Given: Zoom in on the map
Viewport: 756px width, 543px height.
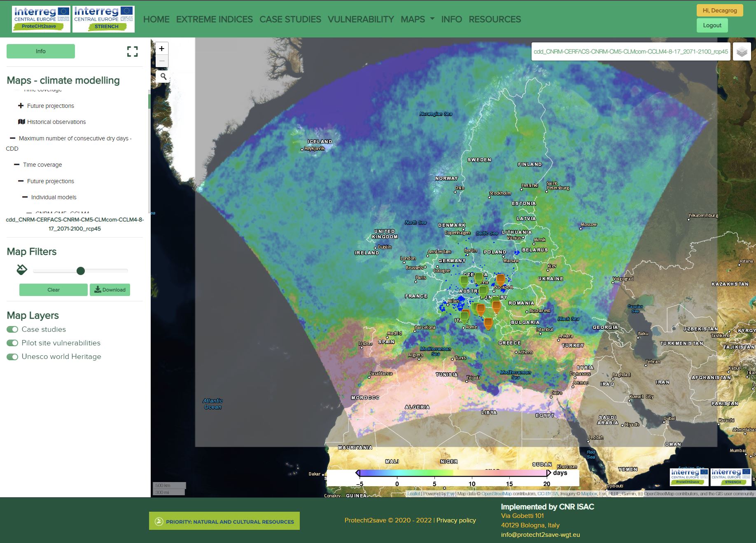Looking at the screenshot, I should 162,49.
